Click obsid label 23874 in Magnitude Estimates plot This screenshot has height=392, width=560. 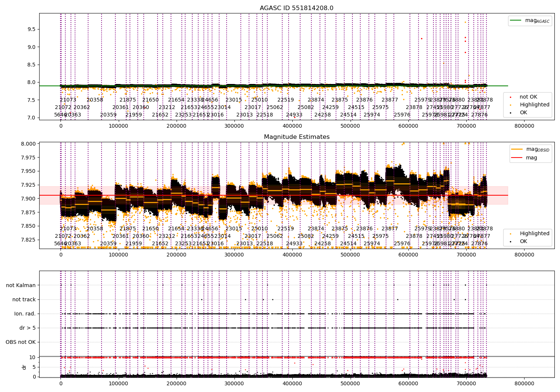coord(316,229)
